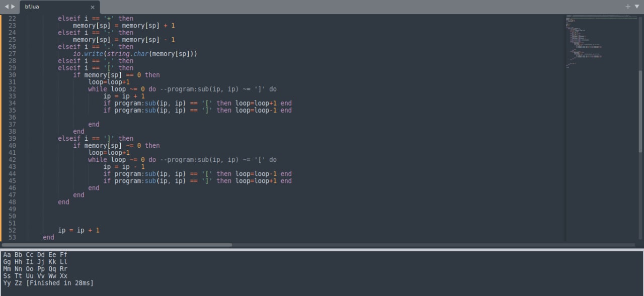This screenshot has width=644, height=296.
Task: Click output line "Ss Tt Uu Vv Ww Xx"
Action: 35,276
